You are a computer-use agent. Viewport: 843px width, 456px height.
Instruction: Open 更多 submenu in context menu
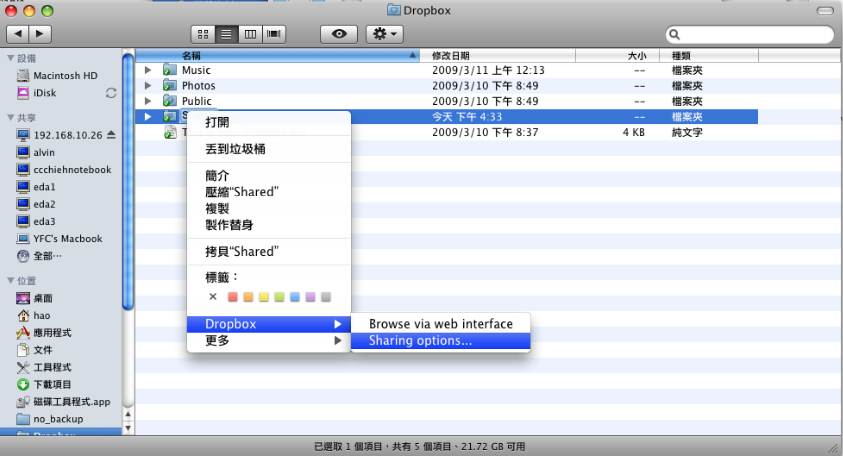(269, 340)
